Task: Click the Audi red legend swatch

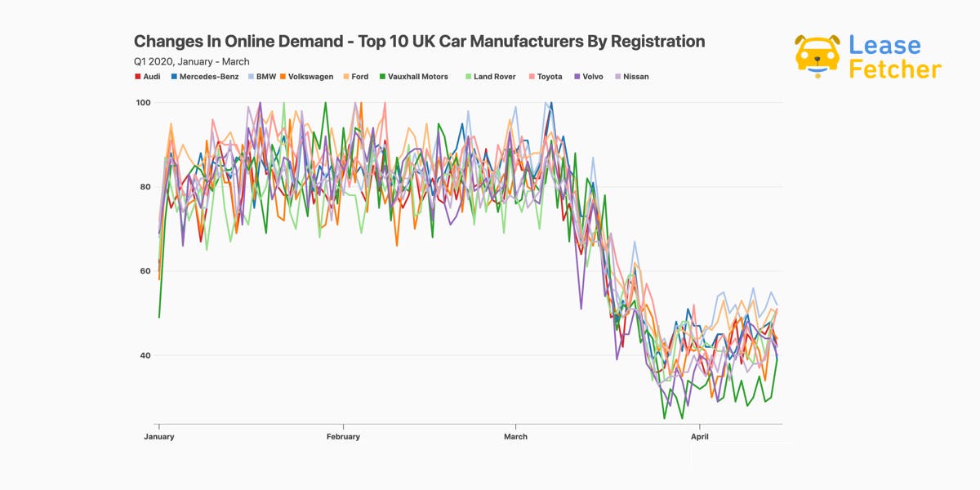Action: tap(137, 77)
